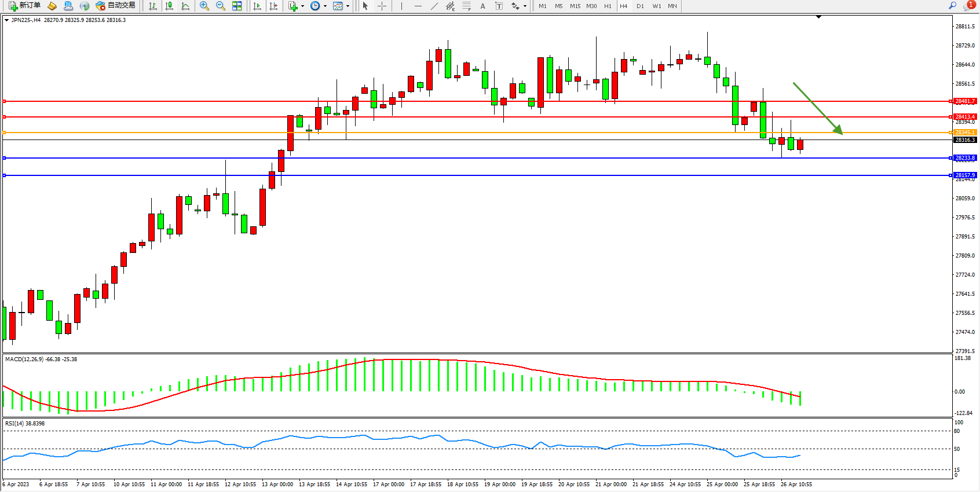Switch to the M15 timeframe
The width and height of the screenshot is (980, 492).
coord(575,6)
